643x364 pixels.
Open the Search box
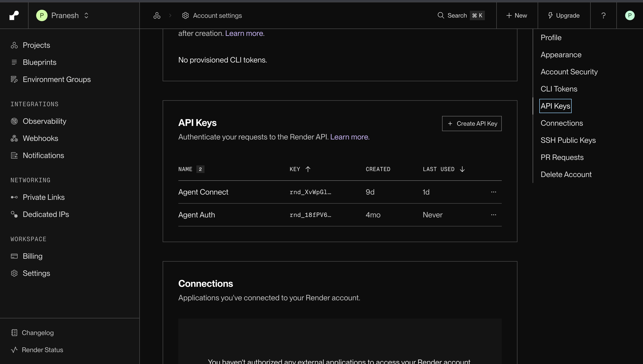coord(461,15)
